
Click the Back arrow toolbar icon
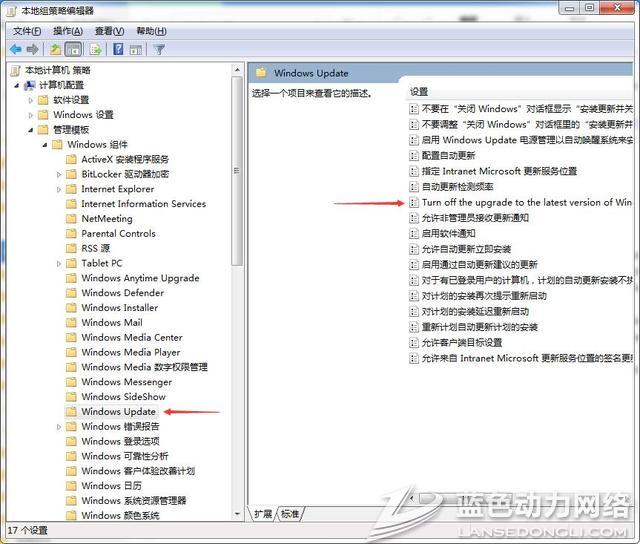coord(15,49)
